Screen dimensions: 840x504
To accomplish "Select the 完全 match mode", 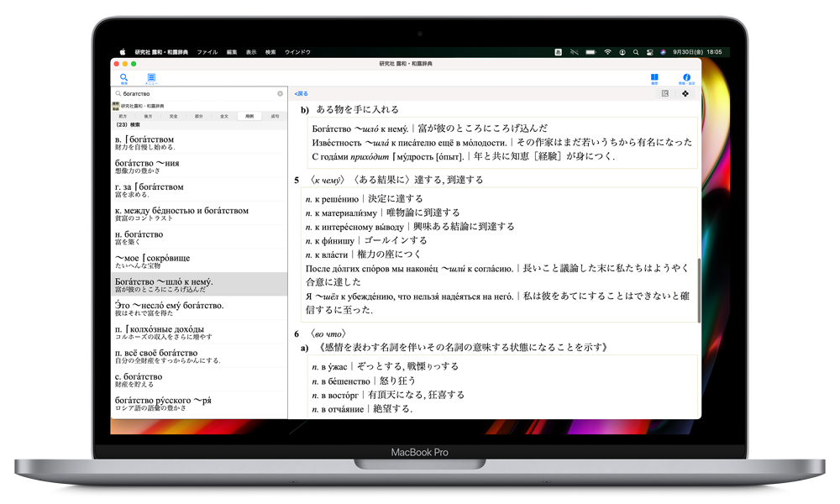I will (x=173, y=116).
